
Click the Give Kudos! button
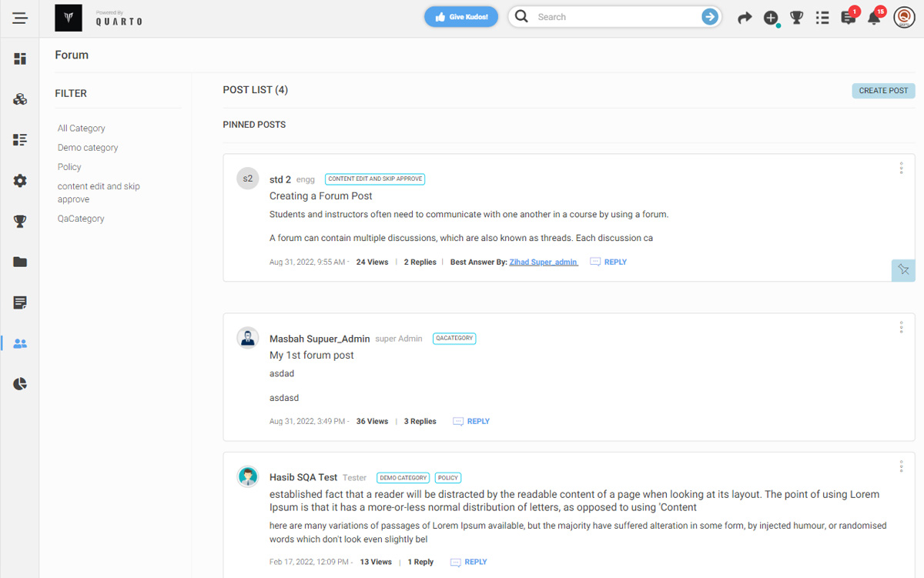461,17
